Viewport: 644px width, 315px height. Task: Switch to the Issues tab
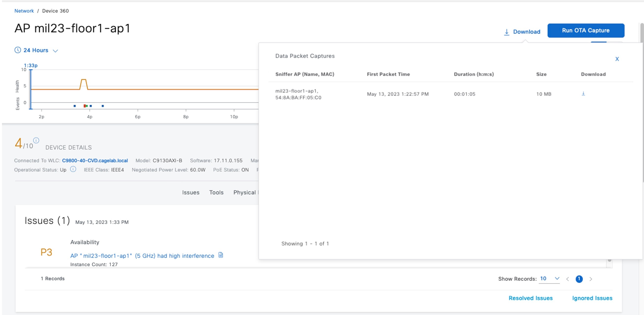point(190,192)
